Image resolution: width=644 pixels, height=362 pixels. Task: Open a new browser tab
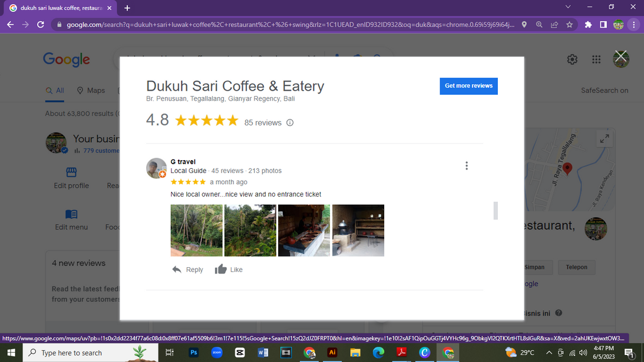point(127,8)
